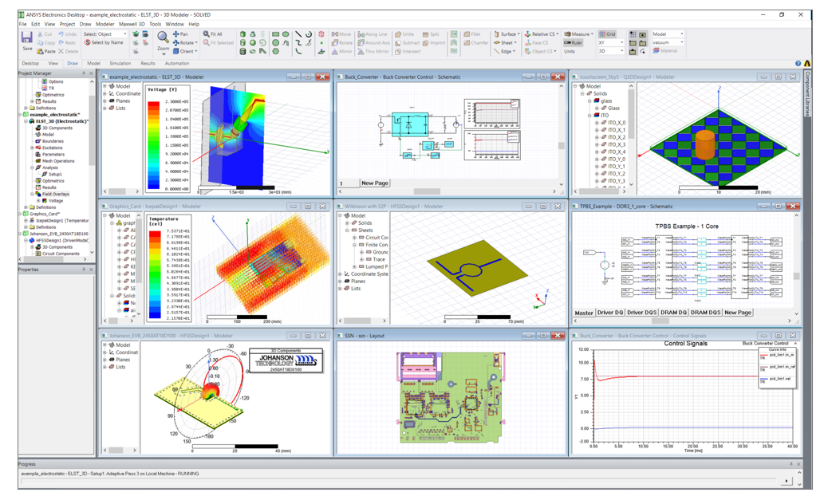Expand ITO_X_0 in touchscreen tree
832x504 pixels.
(x=597, y=123)
